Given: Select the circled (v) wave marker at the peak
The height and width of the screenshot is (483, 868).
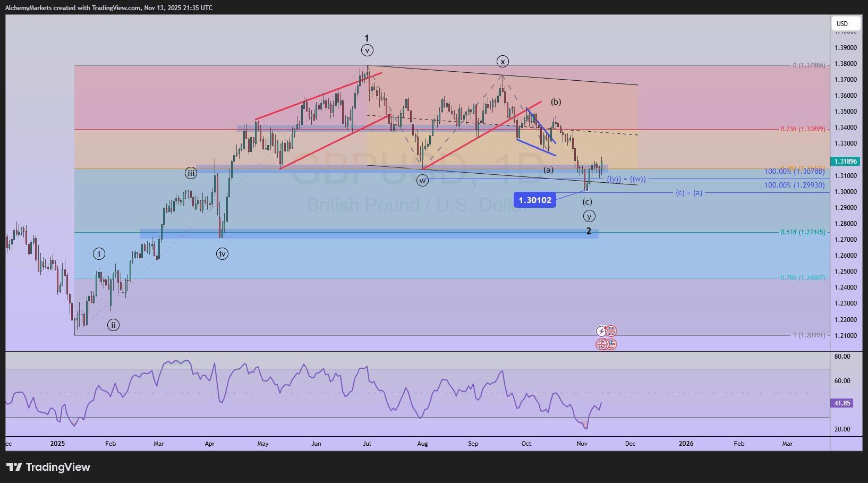Looking at the screenshot, I should [x=367, y=50].
